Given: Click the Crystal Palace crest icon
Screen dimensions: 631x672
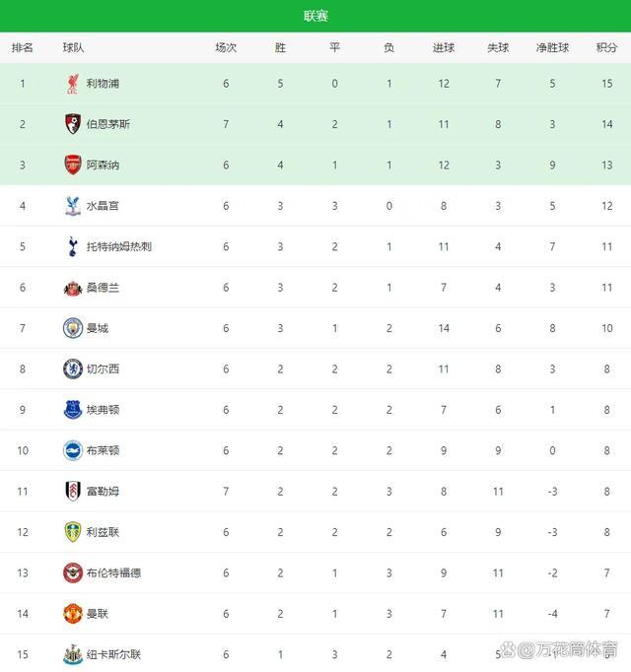Looking at the screenshot, I should pos(72,206).
